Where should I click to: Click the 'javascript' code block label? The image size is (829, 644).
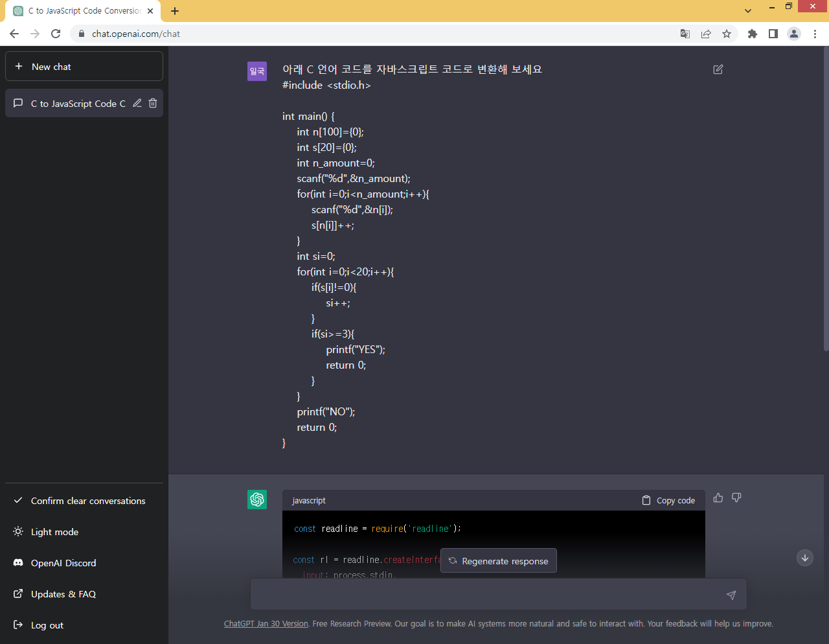click(x=309, y=501)
